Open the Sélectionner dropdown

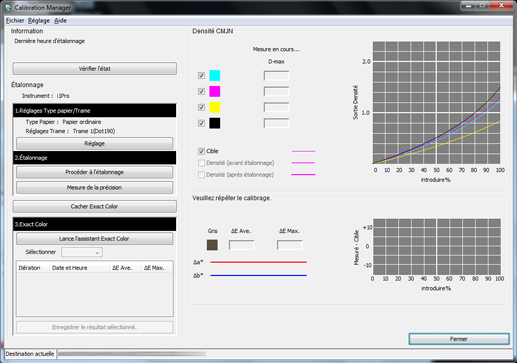click(82, 252)
